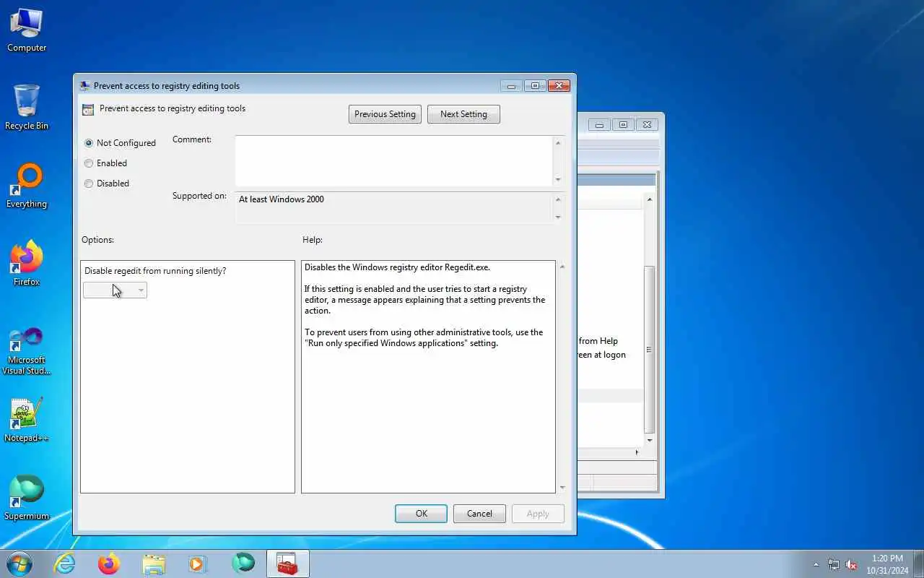Click the network tray icon
The width and height of the screenshot is (924, 578).
tap(834, 564)
